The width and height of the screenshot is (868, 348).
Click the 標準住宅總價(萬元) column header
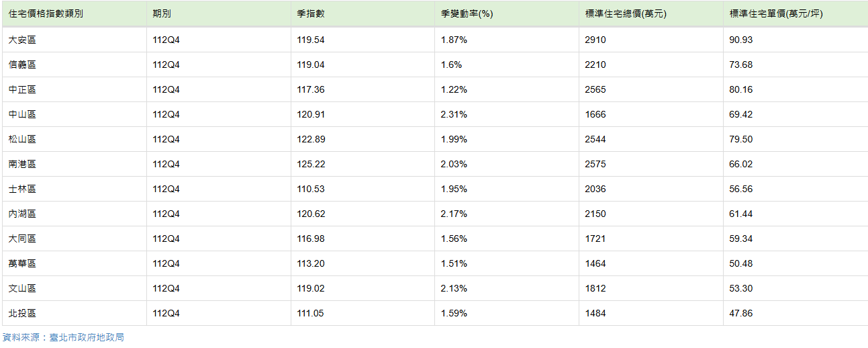click(x=626, y=14)
